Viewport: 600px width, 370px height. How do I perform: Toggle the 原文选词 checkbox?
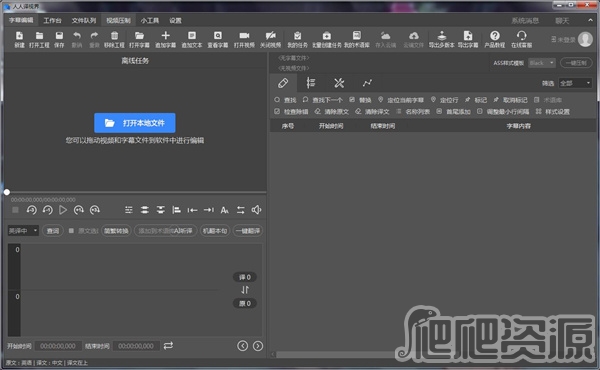click(x=71, y=231)
